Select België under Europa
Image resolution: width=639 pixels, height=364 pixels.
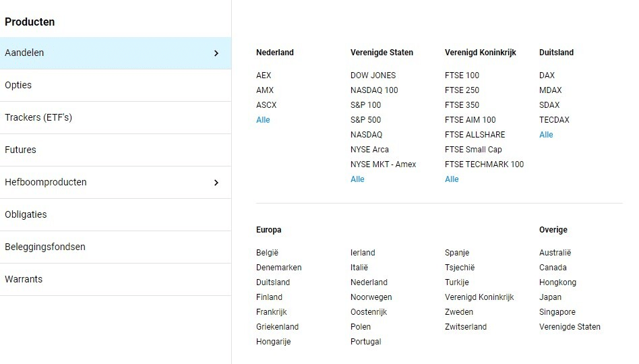click(267, 253)
